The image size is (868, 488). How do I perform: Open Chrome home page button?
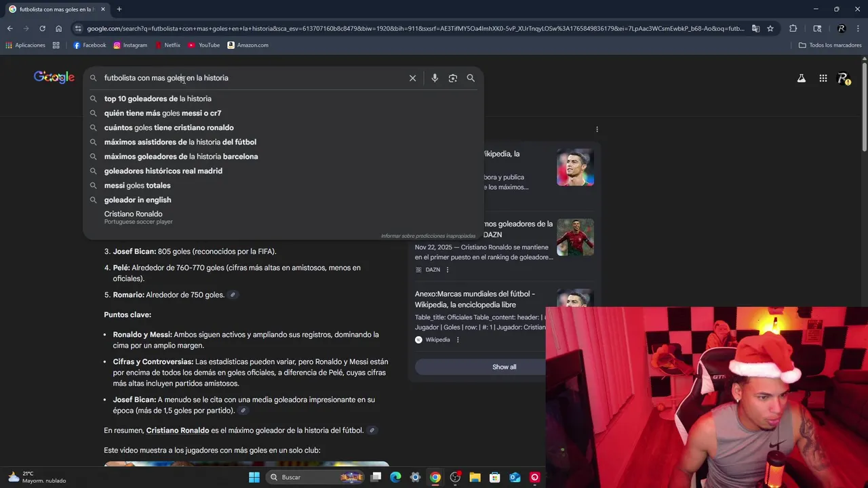58,28
